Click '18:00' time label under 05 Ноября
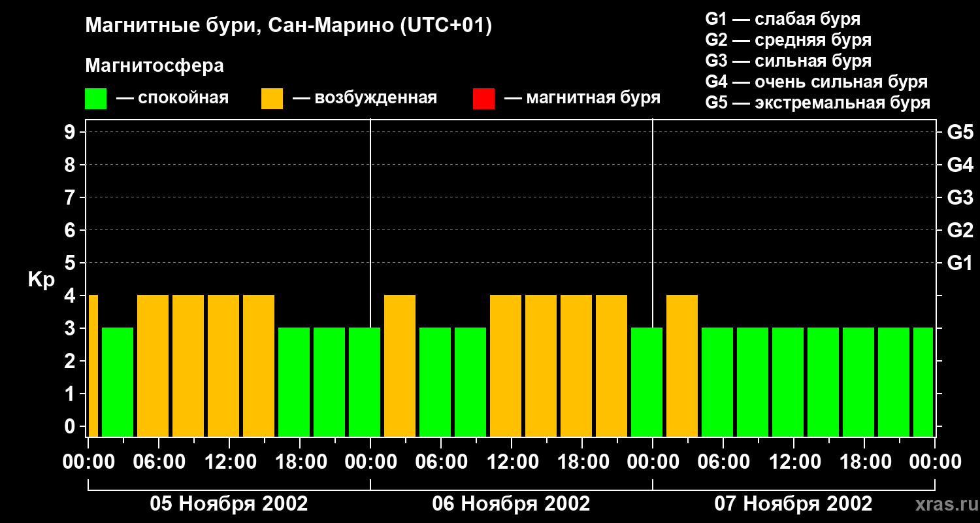Image resolution: width=980 pixels, height=523 pixels. (x=300, y=462)
